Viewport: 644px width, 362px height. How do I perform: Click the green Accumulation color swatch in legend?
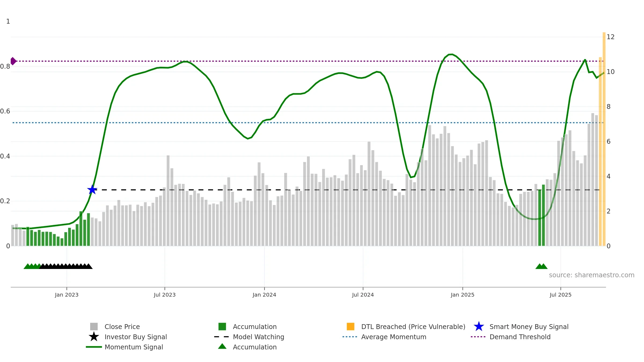click(x=222, y=327)
